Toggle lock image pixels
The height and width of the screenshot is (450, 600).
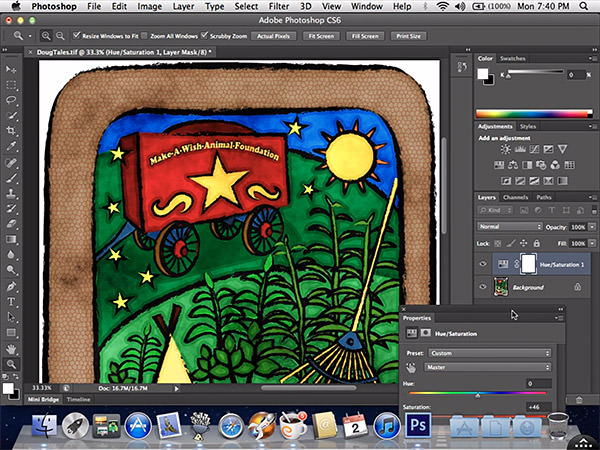pyautogui.click(x=510, y=243)
